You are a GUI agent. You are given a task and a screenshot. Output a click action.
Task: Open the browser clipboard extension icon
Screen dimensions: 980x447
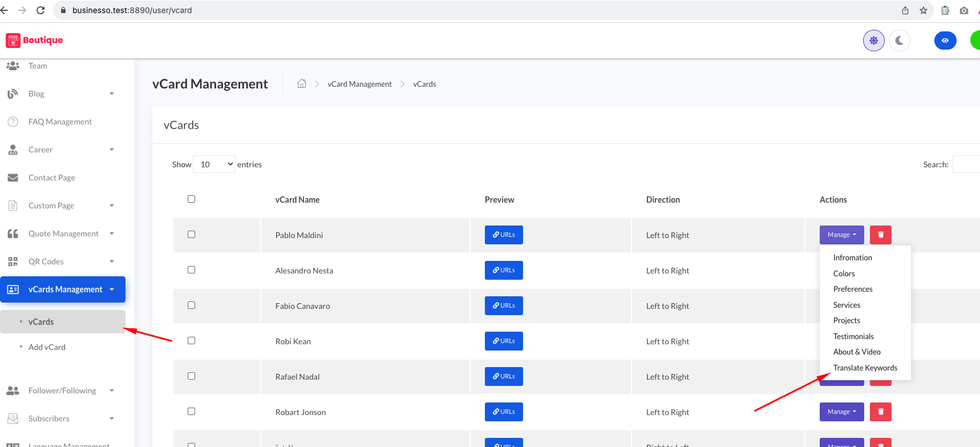[x=945, y=10]
